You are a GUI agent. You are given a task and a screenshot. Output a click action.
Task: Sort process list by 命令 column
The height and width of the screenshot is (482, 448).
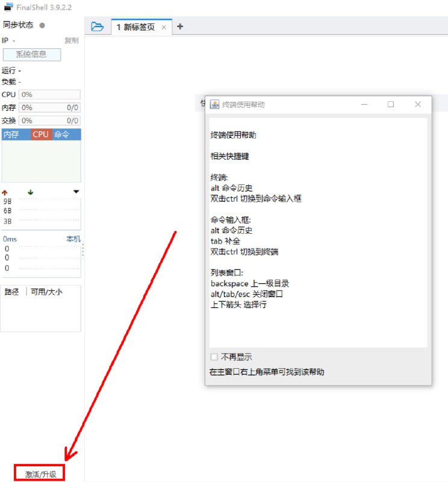pyautogui.click(x=62, y=134)
